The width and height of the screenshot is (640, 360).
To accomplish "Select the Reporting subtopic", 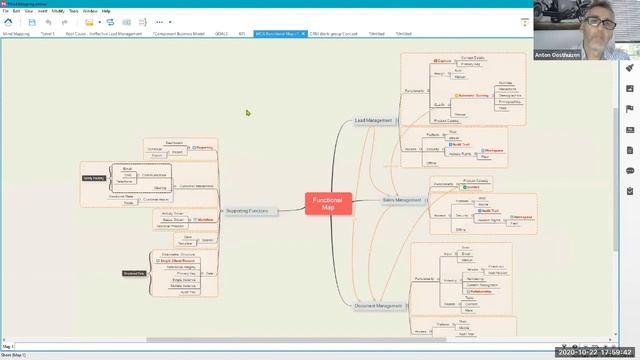I will (203, 148).
